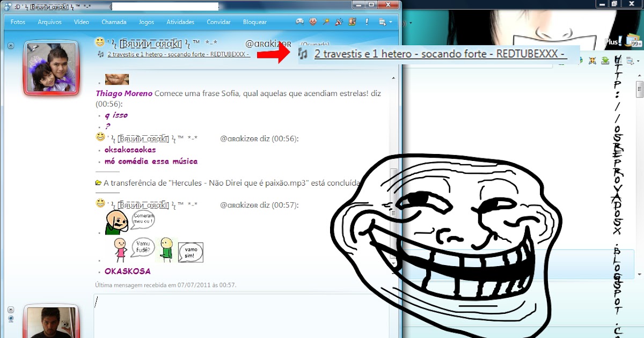644x338 pixels.
Task: Click the baby face emoticon in chat
Action: point(116,79)
